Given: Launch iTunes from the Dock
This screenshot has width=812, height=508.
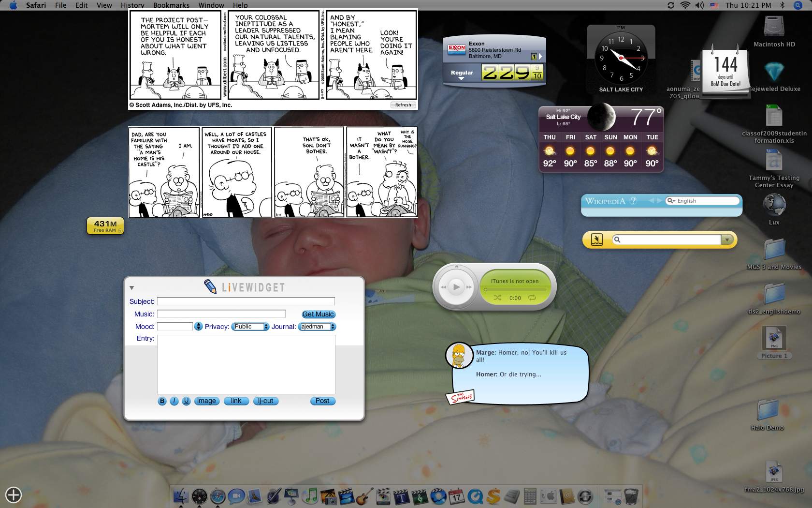Looking at the screenshot, I should [310, 496].
